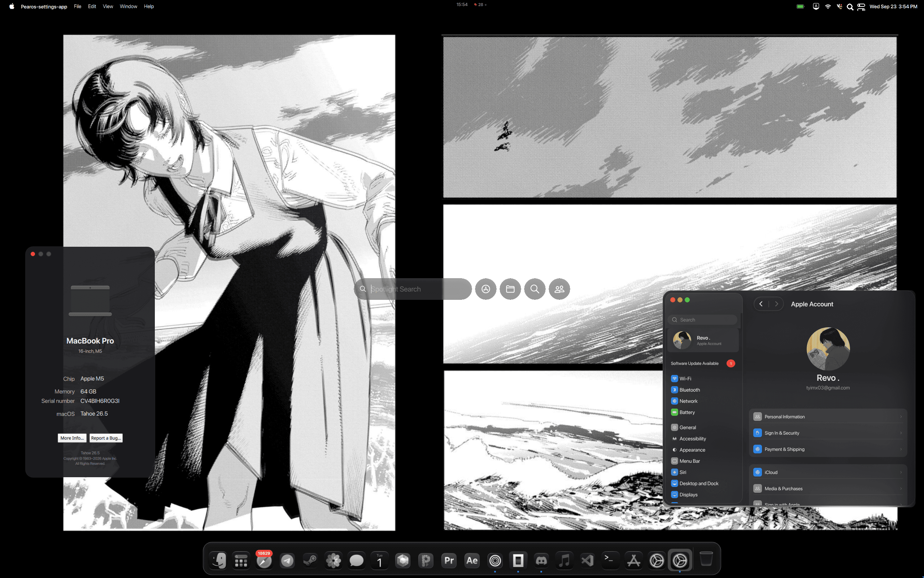This screenshot has width=924, height=578.
Task: Open Safari with the 18629 badge
Action: tap(264, 560)
